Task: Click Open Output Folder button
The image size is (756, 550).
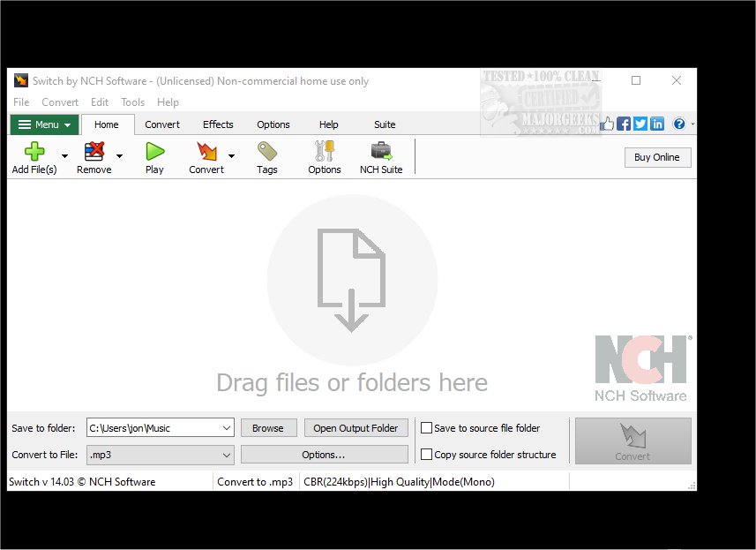Action: [356, 428]
